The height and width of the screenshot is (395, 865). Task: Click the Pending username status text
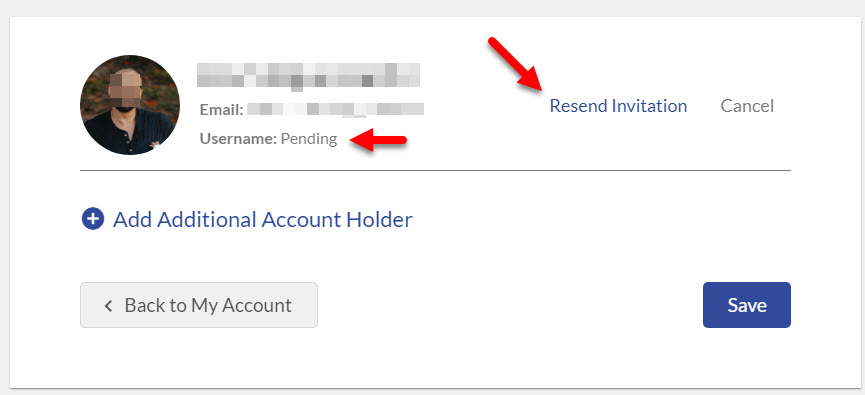309,139
